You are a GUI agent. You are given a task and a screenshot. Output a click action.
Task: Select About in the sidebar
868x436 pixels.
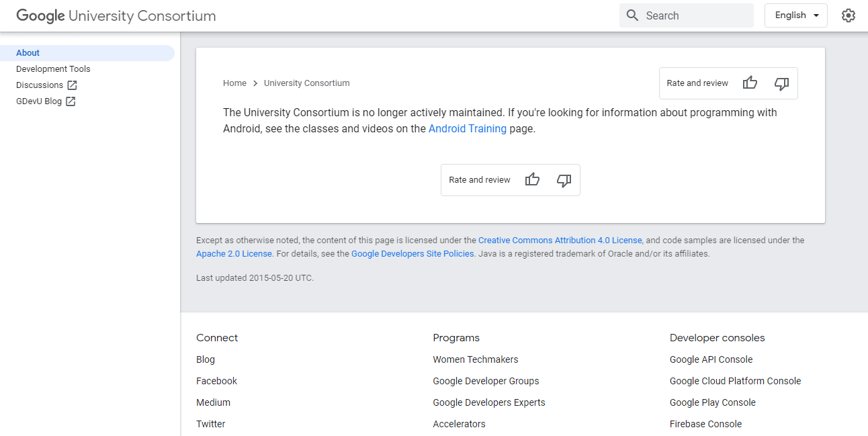(x=28, y=53)
